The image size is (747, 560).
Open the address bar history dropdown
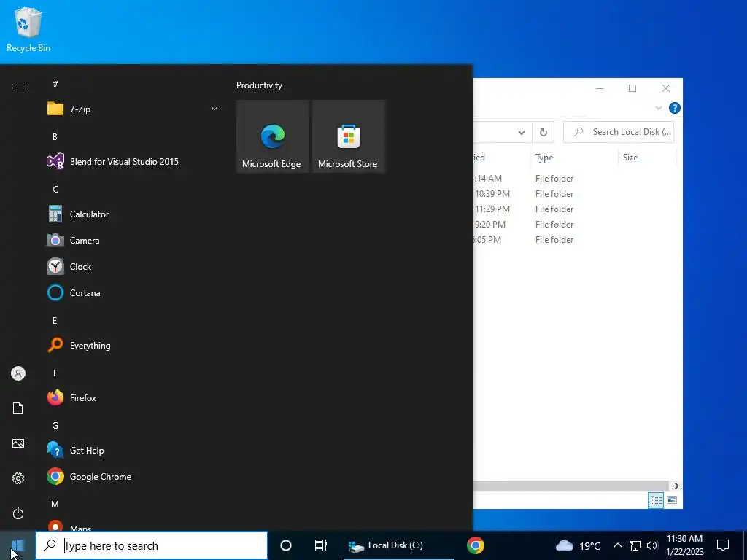pyautogui.click(x=522, y=133)
